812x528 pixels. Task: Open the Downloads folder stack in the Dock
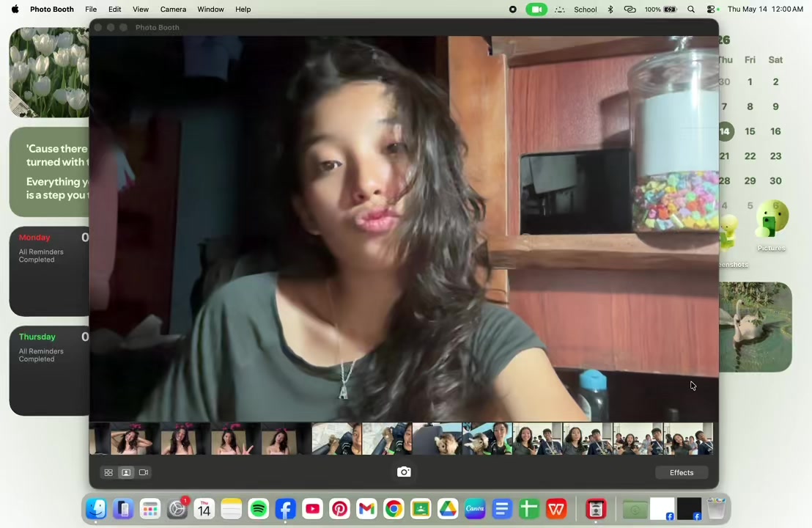pos(635,510)
